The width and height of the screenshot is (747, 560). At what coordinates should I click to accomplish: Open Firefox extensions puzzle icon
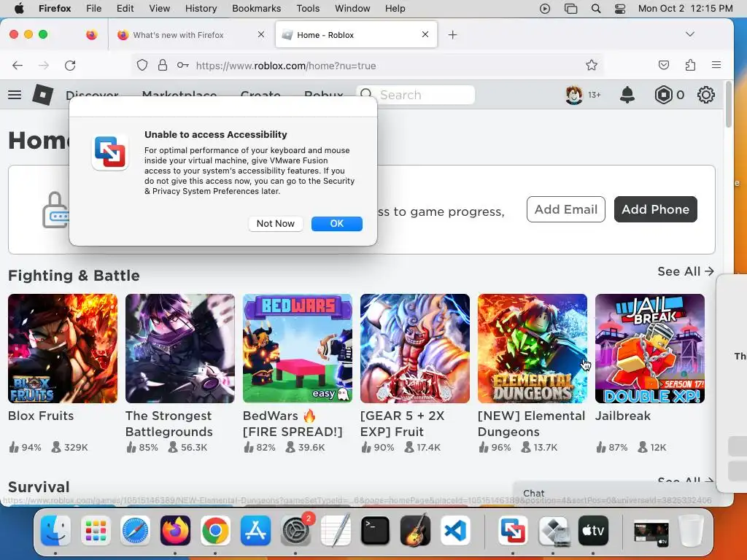pyautogui.click(x=690, y=65)
